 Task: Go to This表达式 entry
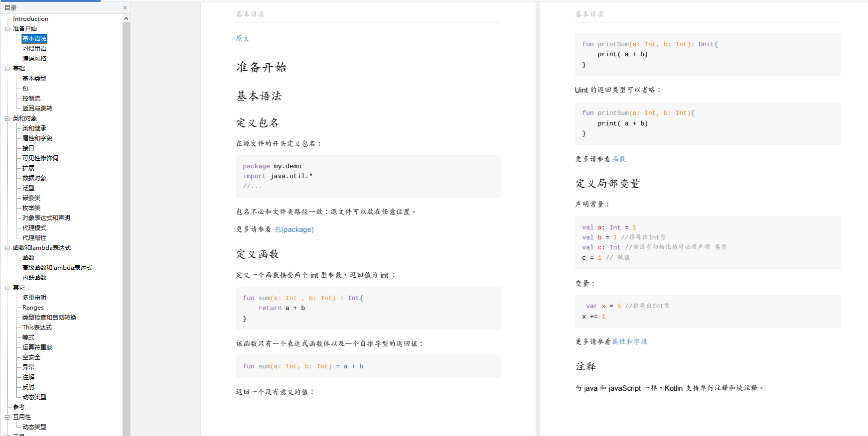pyautogui.click(x=37, y=327)
